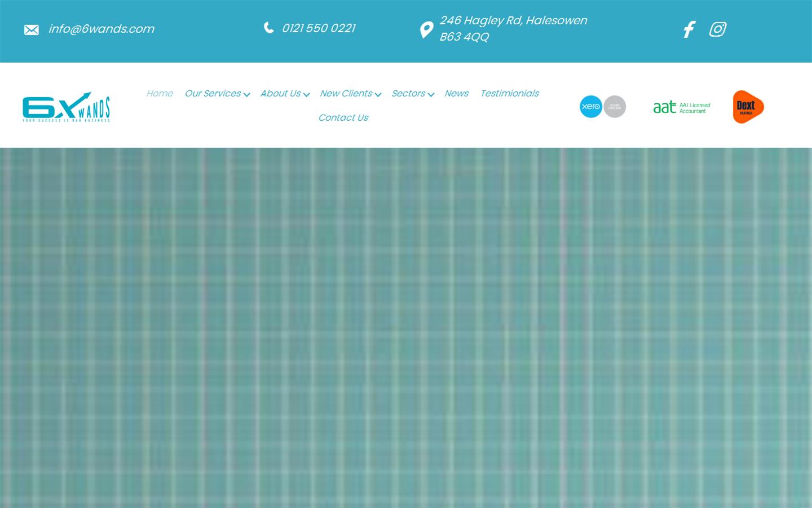Call the 0121 550 0221 number link
The height and width of the screenshot is (508, 812).
point(319,28)
